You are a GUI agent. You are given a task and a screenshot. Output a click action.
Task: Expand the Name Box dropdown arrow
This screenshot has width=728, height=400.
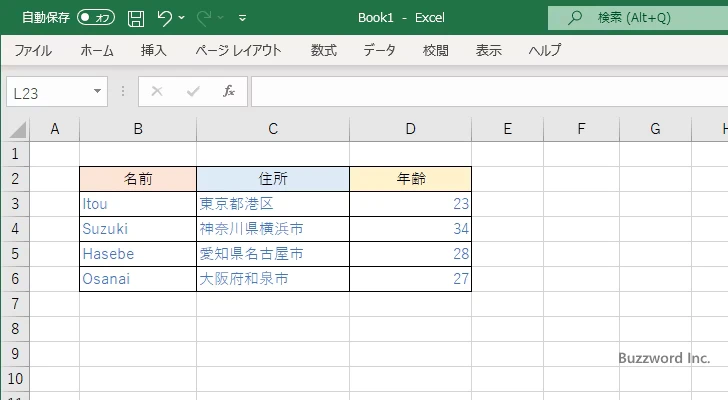tap(98, 91)
